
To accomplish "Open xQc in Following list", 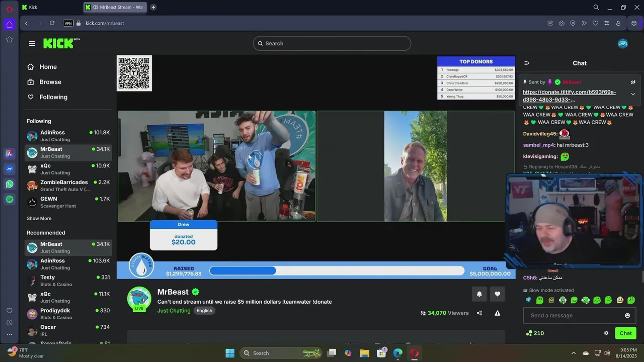I will [68, 169].
